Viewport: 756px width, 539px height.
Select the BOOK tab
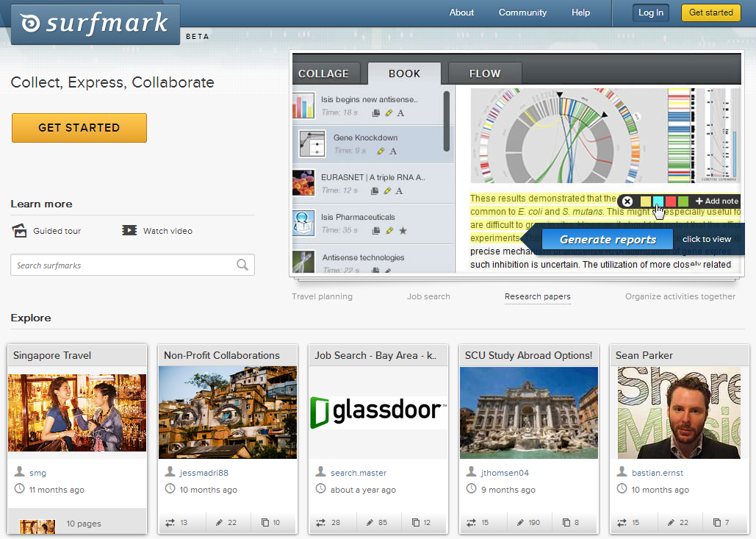[x=404, y=74]
